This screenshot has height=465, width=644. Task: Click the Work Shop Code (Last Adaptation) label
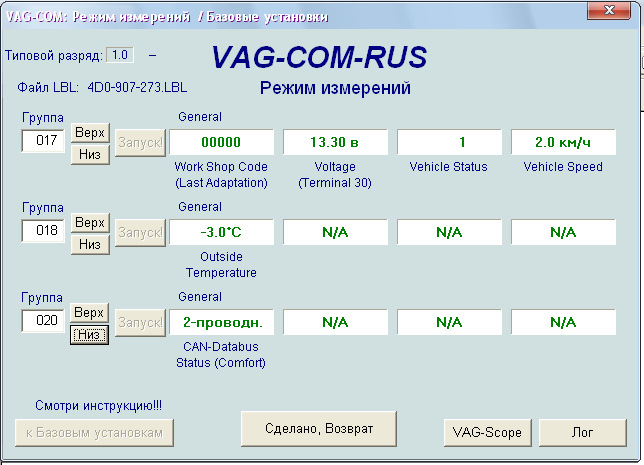click(x=221, y=175)
